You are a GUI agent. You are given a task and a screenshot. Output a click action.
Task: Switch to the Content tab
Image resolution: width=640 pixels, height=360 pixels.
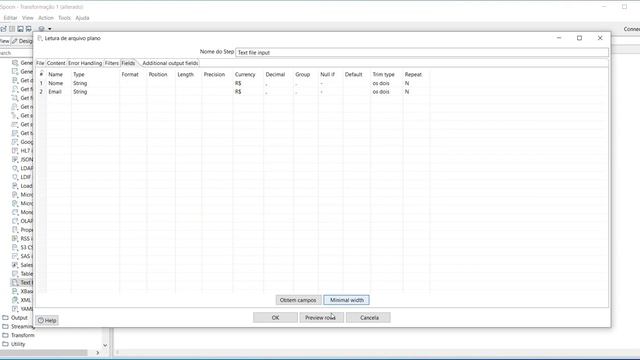coord(56,63)
